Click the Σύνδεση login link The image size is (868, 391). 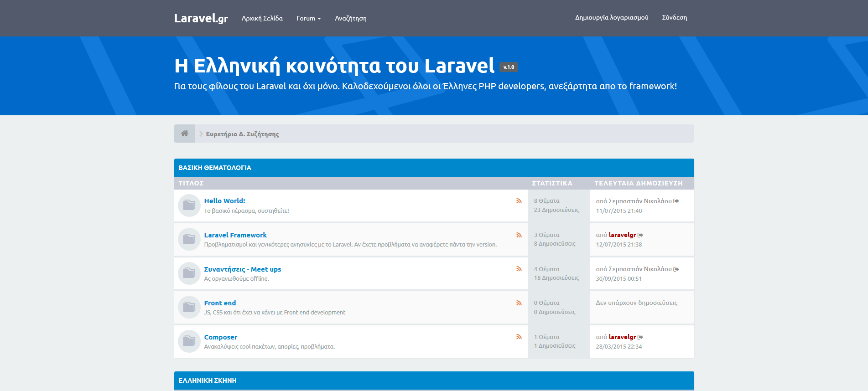675,17
